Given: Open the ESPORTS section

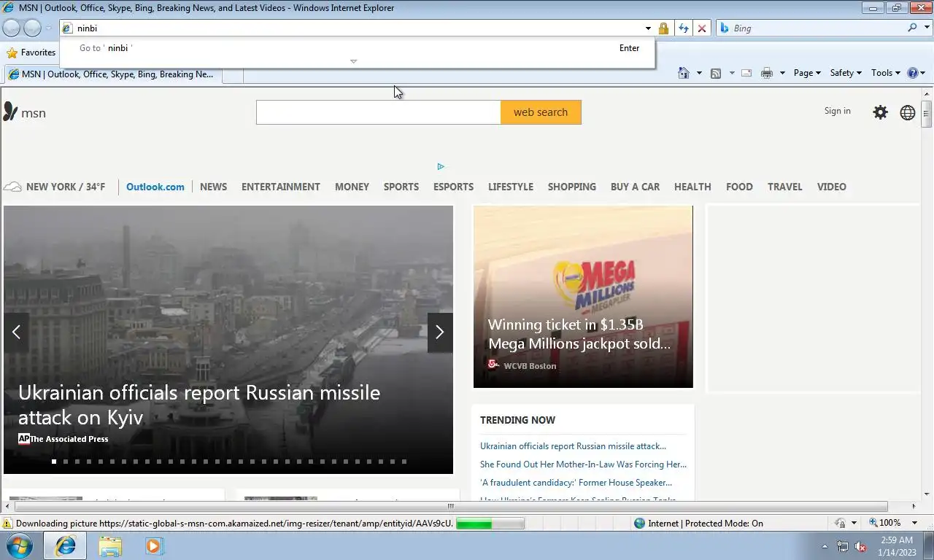Looking at the screenshot, I should point(453,187).
